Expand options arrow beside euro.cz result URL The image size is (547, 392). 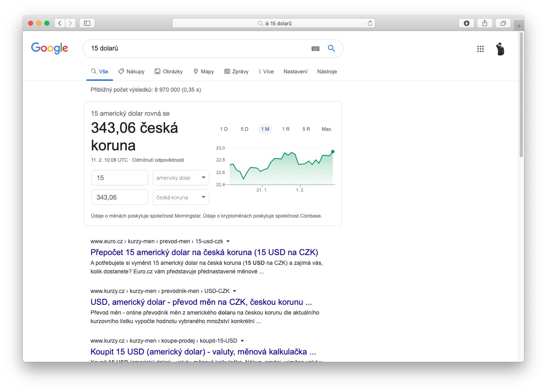point(228,241)
